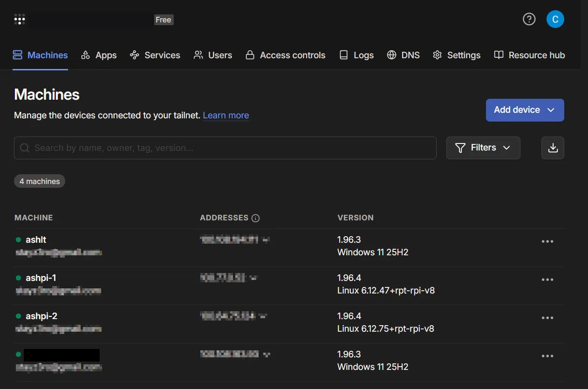Viewport: 588px width, 389px height.
Task: Focus the machine search input field
Action: point(225,148)
